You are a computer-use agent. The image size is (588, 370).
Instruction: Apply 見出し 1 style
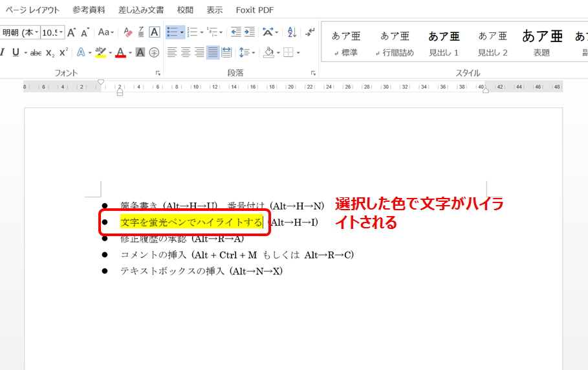tap(444, 43)
